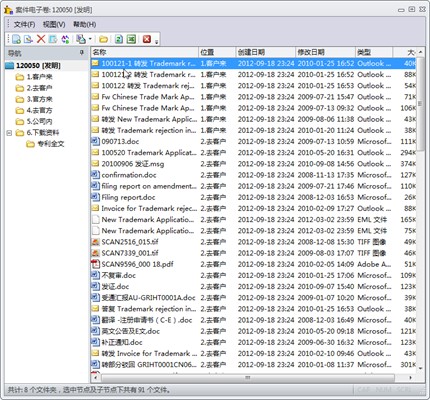Click the refresh icon with purple-green arrows
The height and width of the screenshot is (400, 430).
tap(65, 39)
